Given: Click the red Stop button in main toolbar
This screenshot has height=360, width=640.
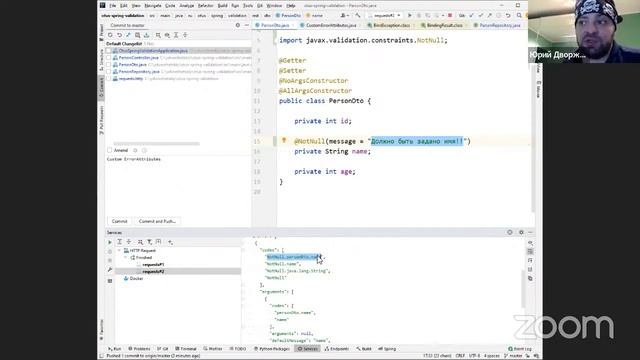Looking at the screenshot, I should tap(450, 16).
